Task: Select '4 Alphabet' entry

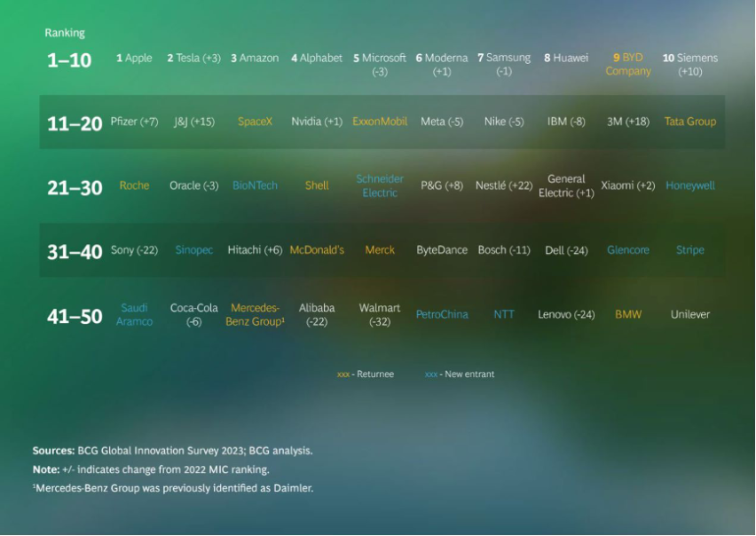Action: point(317,58)
